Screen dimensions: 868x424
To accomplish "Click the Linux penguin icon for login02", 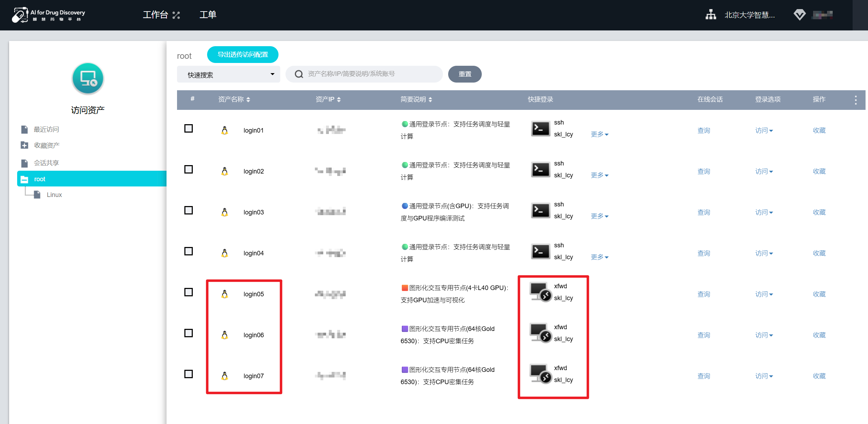I will [x=225, y=171].
